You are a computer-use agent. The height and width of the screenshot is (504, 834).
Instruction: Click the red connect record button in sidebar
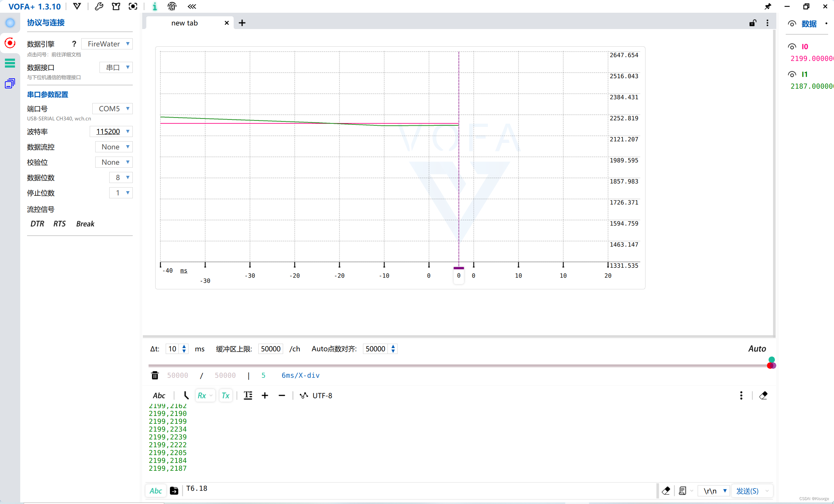point(10,43)
